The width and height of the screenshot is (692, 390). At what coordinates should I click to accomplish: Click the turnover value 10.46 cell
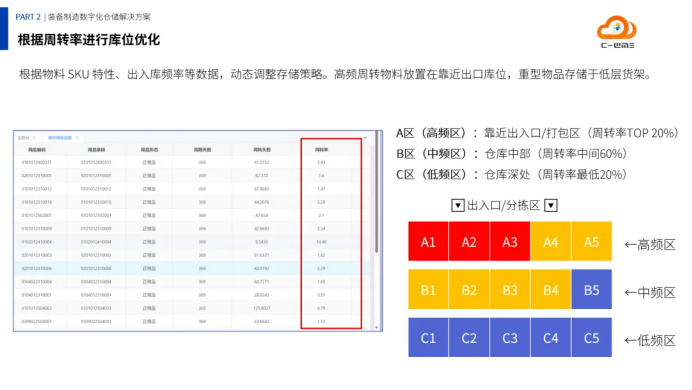[321, 242]
